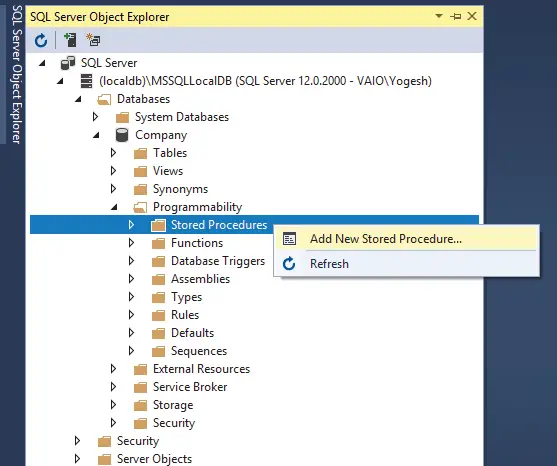Click the Database Triggers folder icon

click(158, 261)
